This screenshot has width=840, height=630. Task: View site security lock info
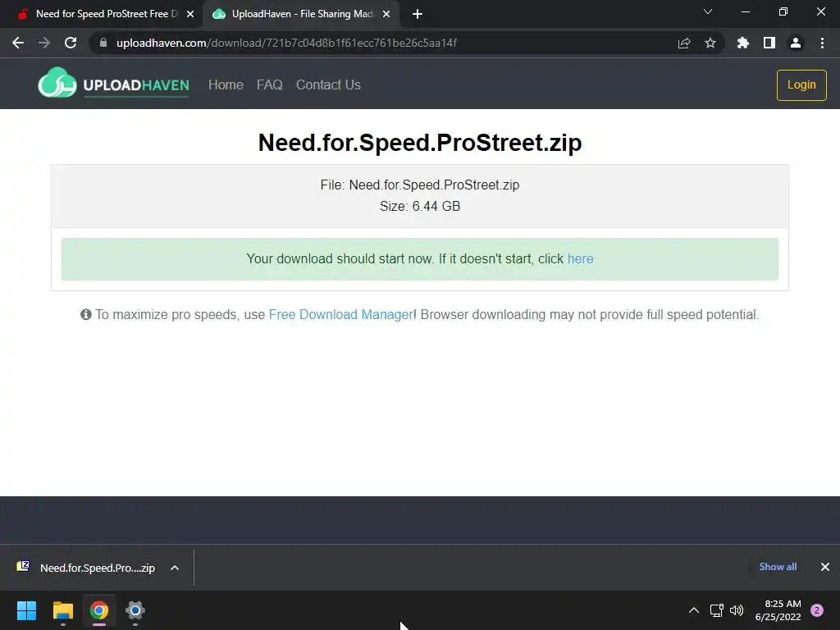103,43
